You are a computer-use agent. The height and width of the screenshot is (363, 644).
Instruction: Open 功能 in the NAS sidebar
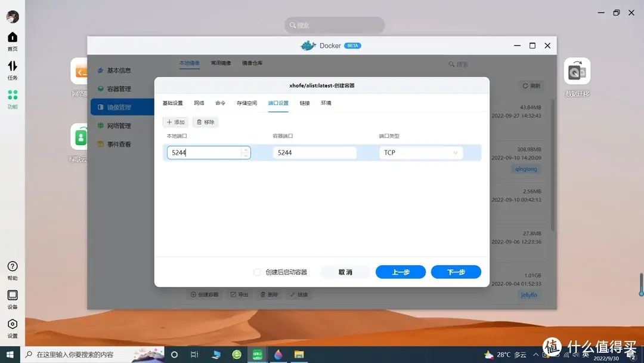pyautogui.click(x=13, y=97)
